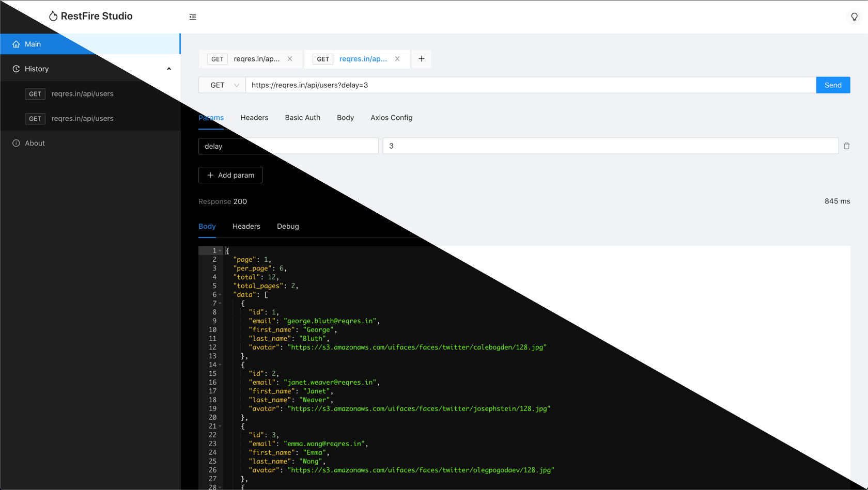
Task: Click the 'delay' param key field
Action: (x=288, y=146)
